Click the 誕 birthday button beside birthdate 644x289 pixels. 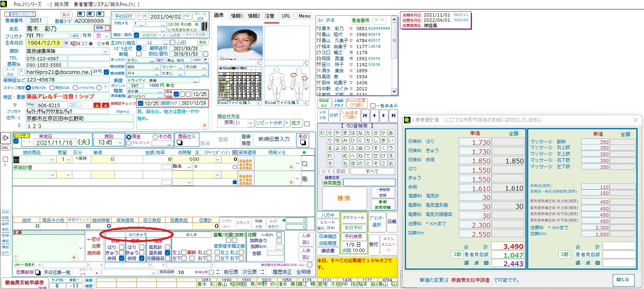[x=66, y=43]
